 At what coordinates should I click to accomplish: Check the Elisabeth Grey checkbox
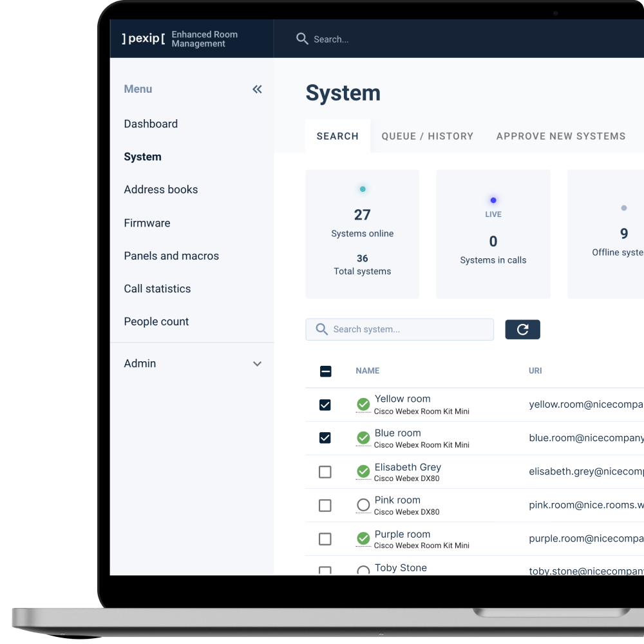(x=325, y=472)
